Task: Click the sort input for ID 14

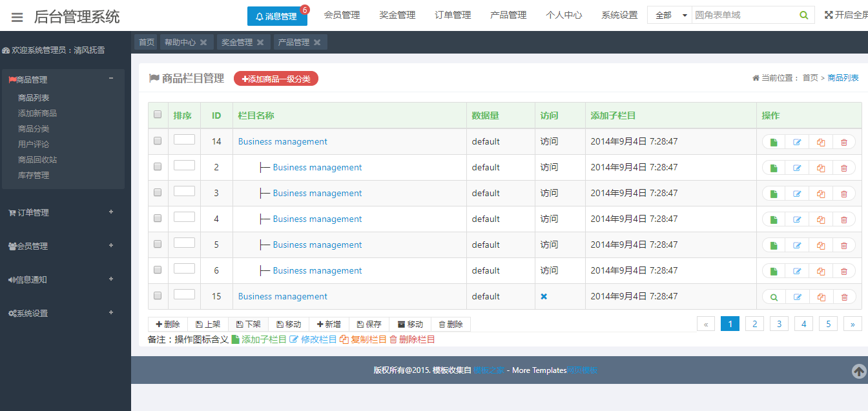Action: [x=184, y=139]
